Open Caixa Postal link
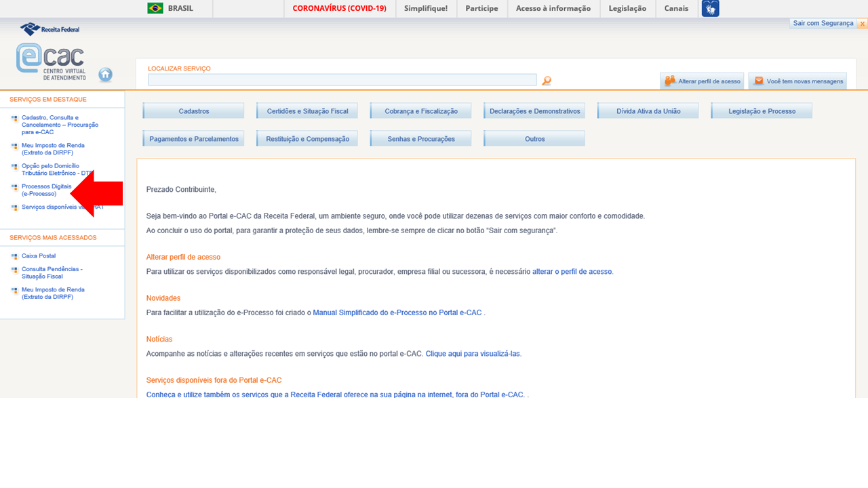 click(x=39, y=256)
